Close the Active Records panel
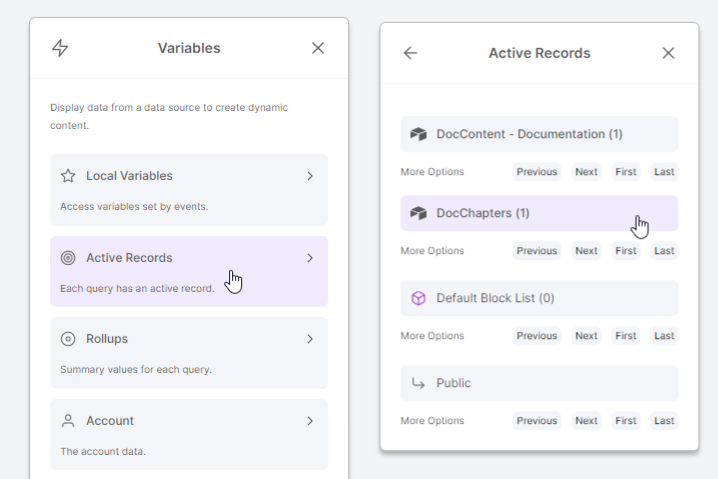 click(x=668, y=53)
